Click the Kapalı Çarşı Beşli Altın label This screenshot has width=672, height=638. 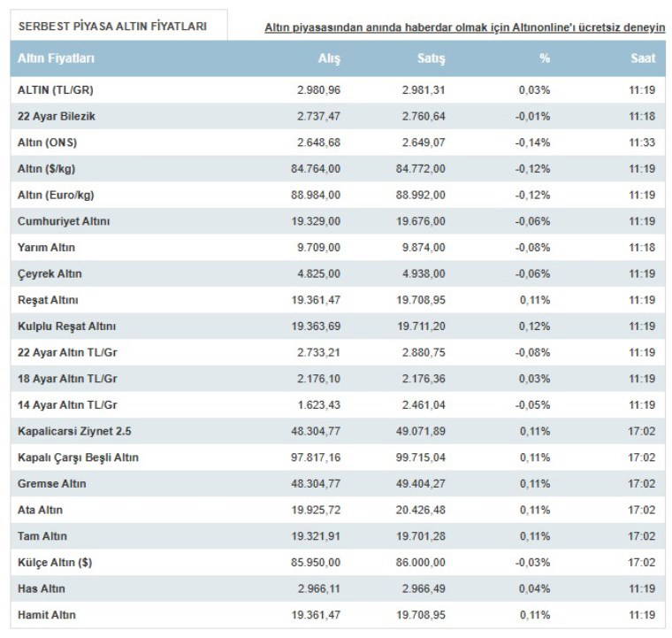pyautogui.click(x=78, y=457)
